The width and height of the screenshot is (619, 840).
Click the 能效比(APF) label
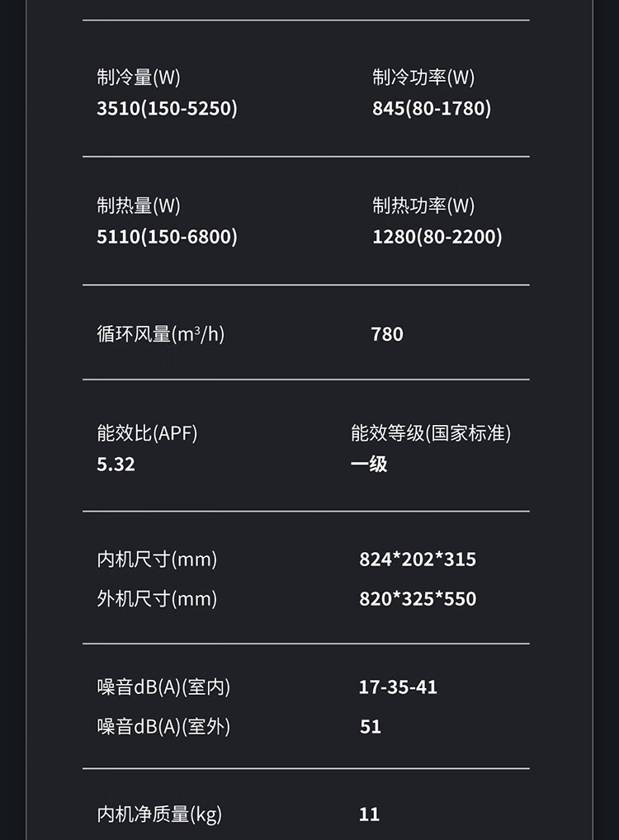coord(147,433)
